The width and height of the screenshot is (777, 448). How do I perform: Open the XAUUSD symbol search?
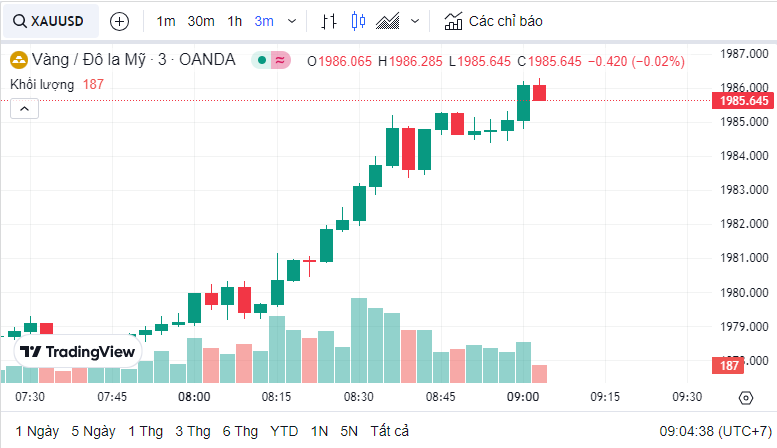tap(49, 21)
